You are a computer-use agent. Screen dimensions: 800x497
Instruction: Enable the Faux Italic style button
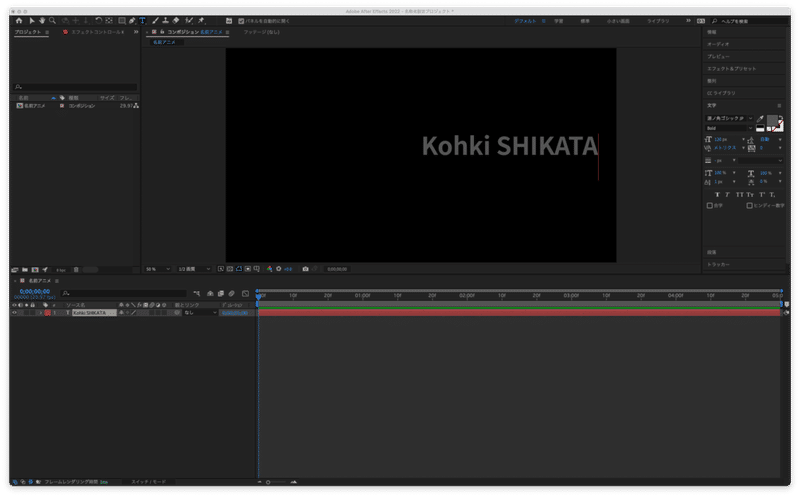pos(727,194)
